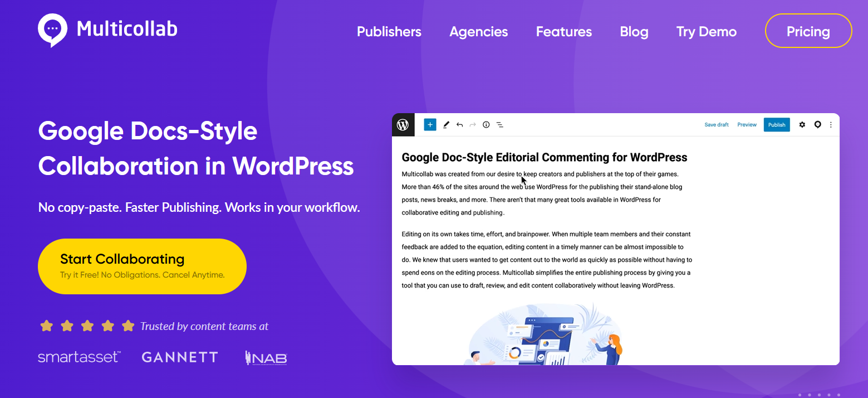Click the Preview link

click(x=747, y=125)
